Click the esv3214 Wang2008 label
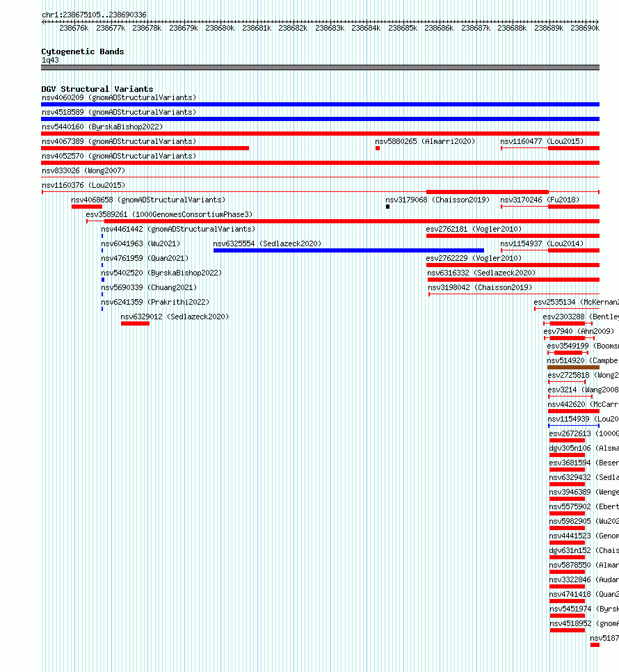The image size is (619, 672). [584, 389]
